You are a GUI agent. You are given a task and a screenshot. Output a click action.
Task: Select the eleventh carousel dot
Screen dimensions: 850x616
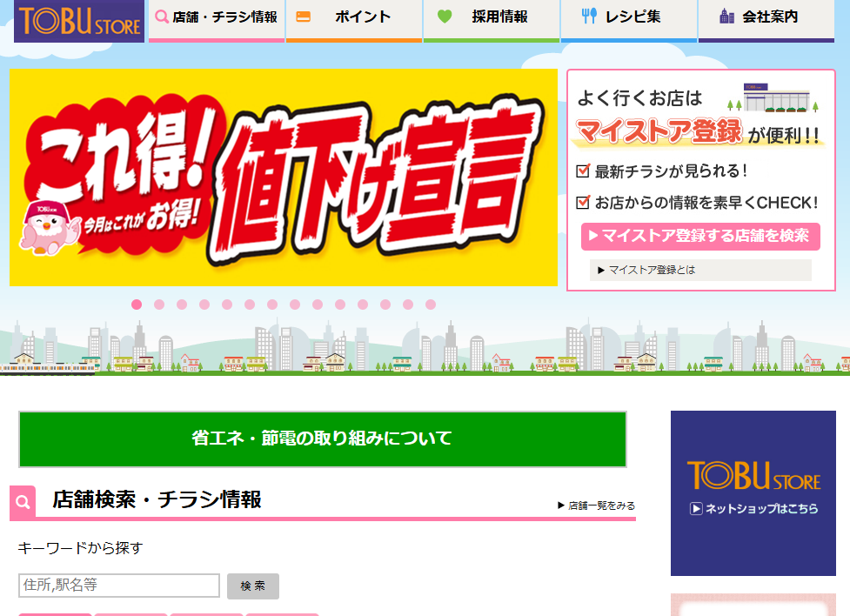tap(363, 305)
